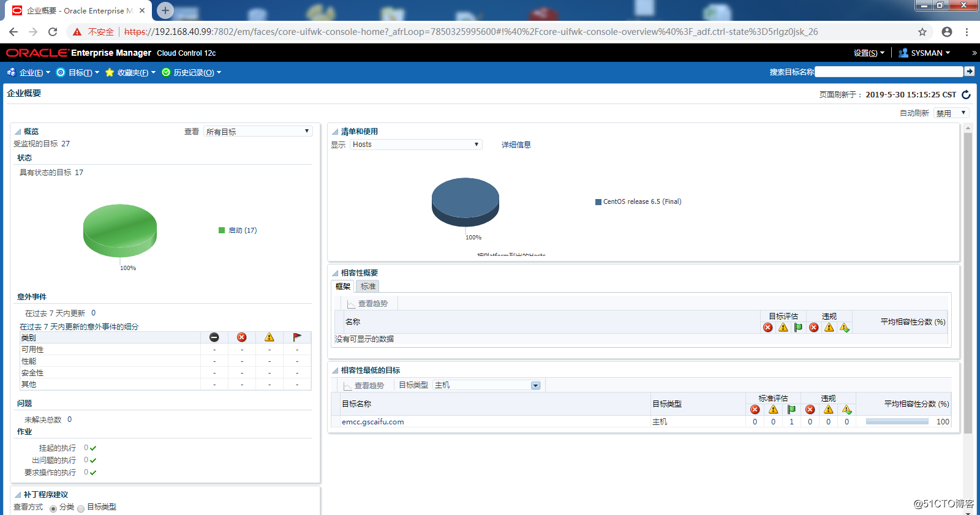Viewport: 980px width, 515px height.
Task: Open the emcc.gscaifu.com target link
Action: 372,422
